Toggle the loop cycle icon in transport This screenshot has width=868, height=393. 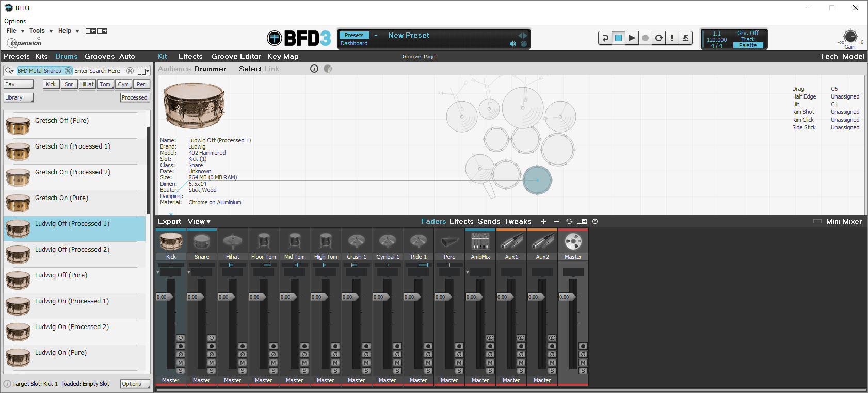[x=658, y=38]
